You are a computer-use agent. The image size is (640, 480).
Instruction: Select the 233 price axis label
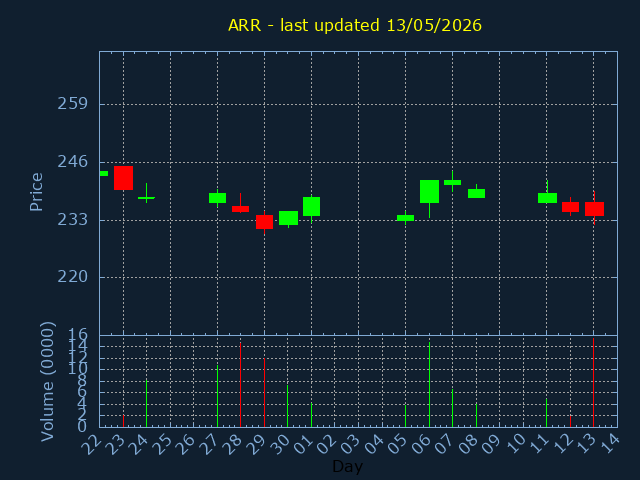pos(73,220)
